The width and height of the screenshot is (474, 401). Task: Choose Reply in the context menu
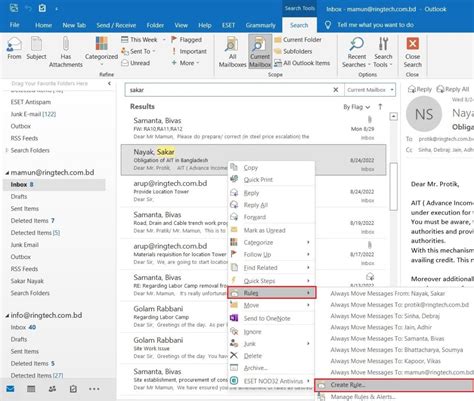[271, 193]
